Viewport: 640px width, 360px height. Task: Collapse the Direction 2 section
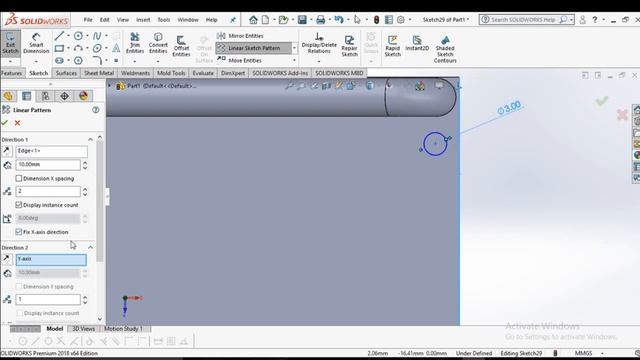click(x=90, y=248)
